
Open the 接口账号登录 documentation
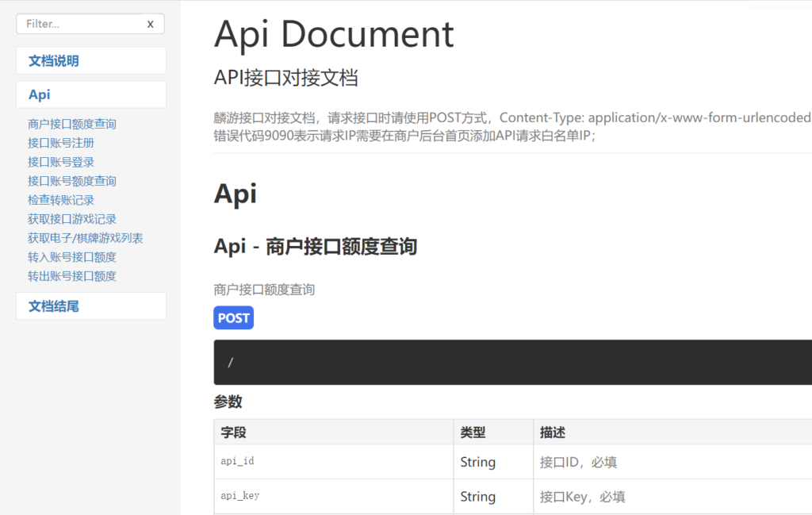tap(59, 162)
